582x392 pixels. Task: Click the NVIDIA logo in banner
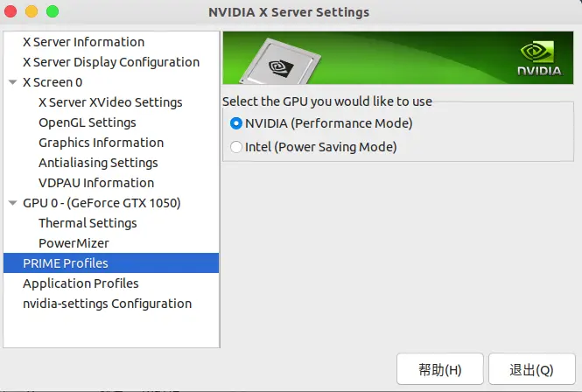[x=540, y=59]
